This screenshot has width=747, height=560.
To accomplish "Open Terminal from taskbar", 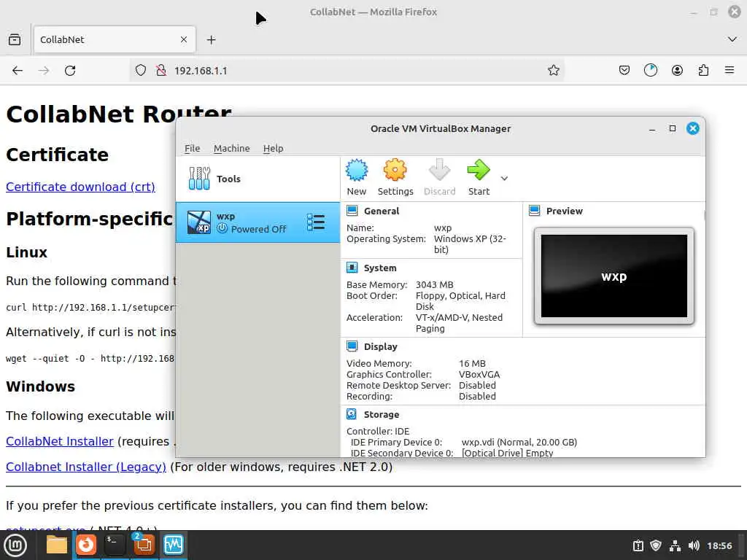I will pos(115,545).
